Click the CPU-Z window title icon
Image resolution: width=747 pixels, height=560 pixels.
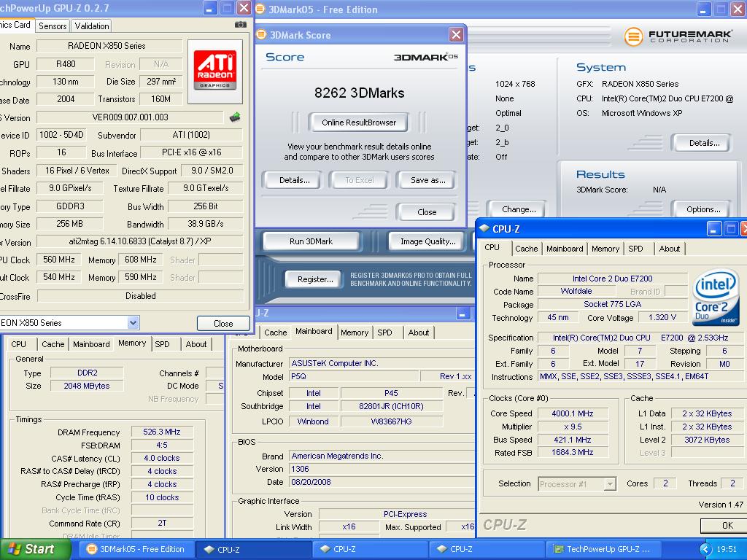click(x=484, y=228)
